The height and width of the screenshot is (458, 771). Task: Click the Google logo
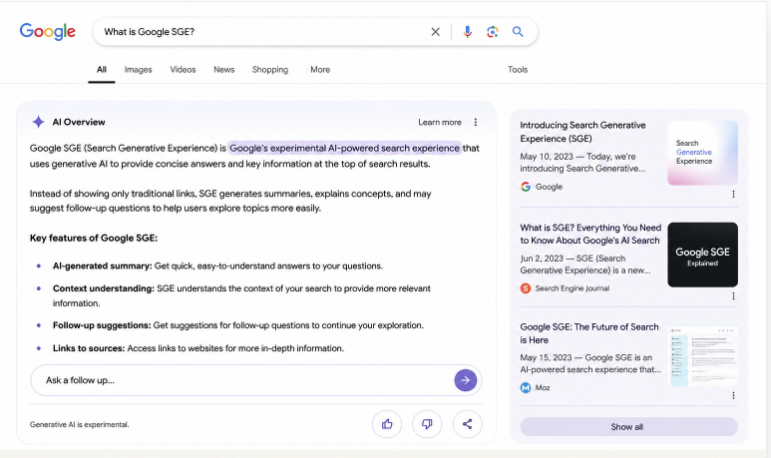tap(48, 31)
